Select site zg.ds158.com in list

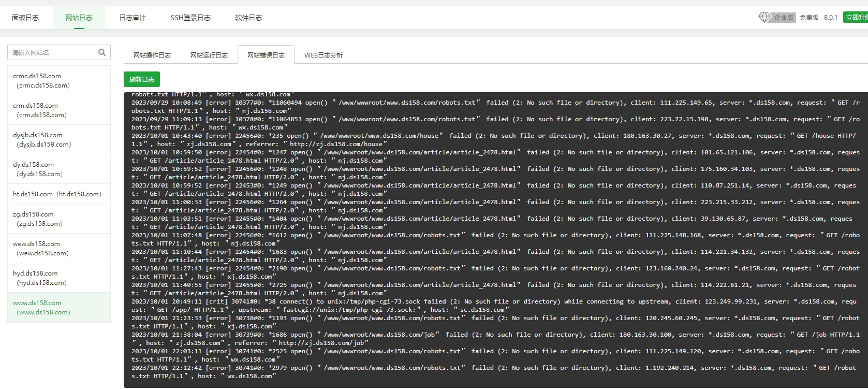tap(59, 219)
